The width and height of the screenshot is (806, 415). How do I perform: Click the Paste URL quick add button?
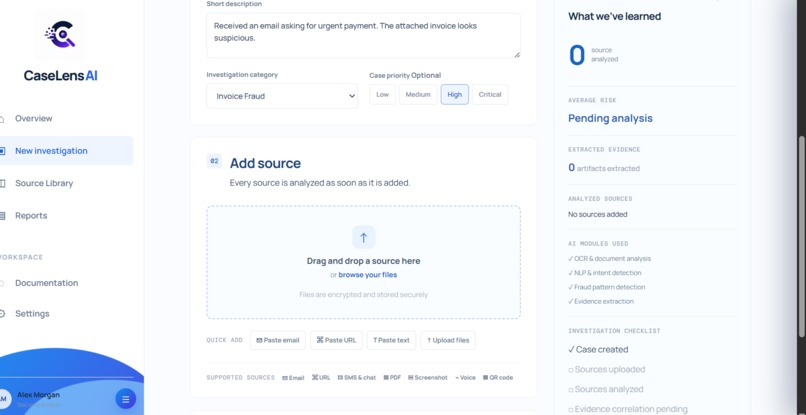click(x=336, y=340)
